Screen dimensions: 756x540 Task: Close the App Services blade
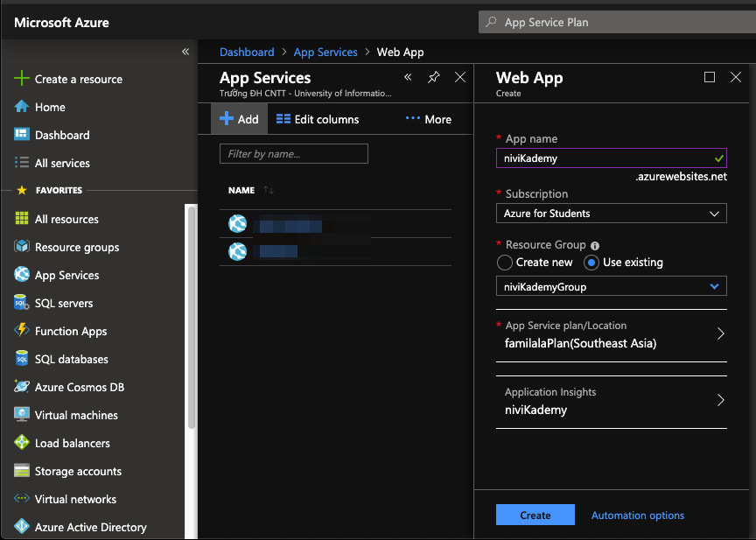[x=460, y=77]
